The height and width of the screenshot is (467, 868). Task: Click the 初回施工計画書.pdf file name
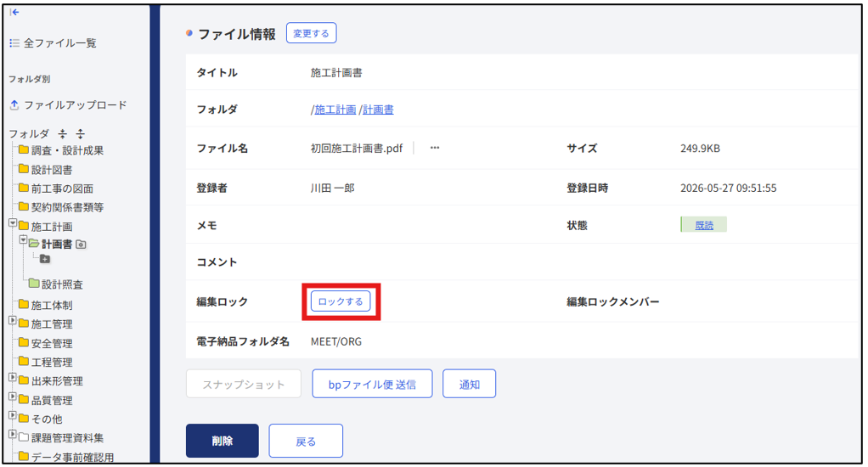point(357,149)
